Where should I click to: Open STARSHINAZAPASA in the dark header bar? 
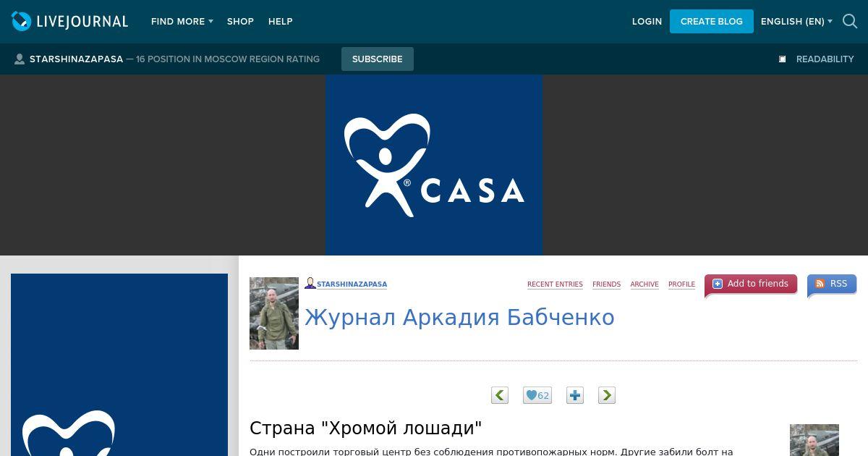pos(76,59)
